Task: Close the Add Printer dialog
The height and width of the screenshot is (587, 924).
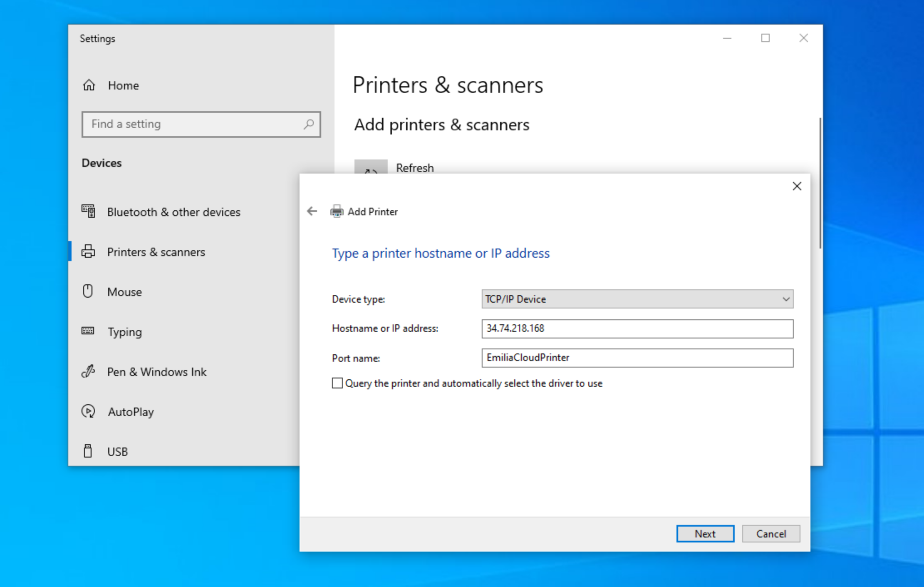Action: tap(796, 186)
